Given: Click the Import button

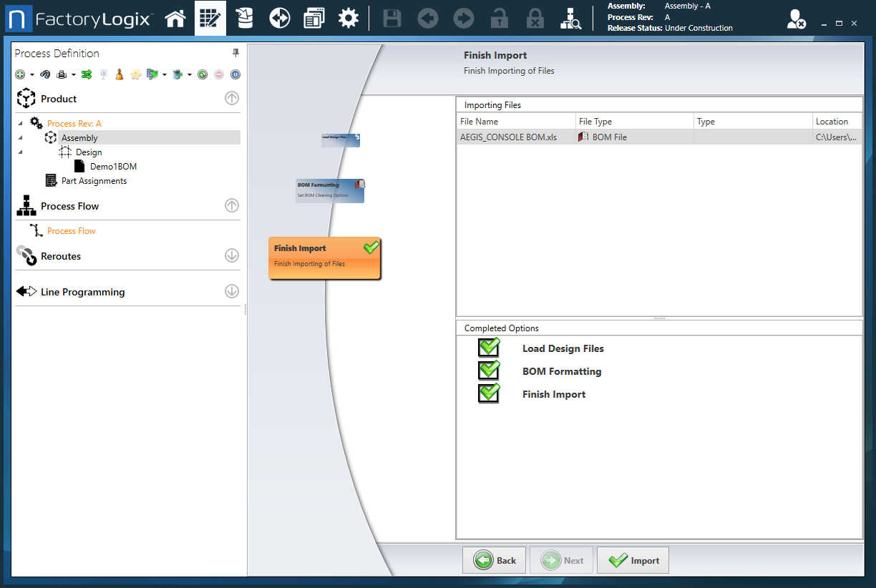Looking at the screenshot, I should tap(633, 560).
